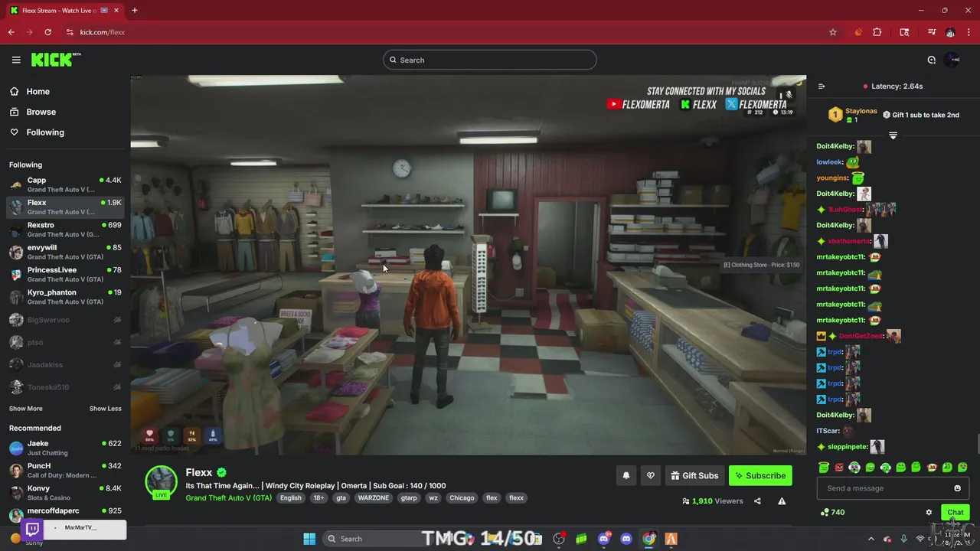980x551 pixels.
Task: Click the Gift Subs button
Action: point(694,476)
